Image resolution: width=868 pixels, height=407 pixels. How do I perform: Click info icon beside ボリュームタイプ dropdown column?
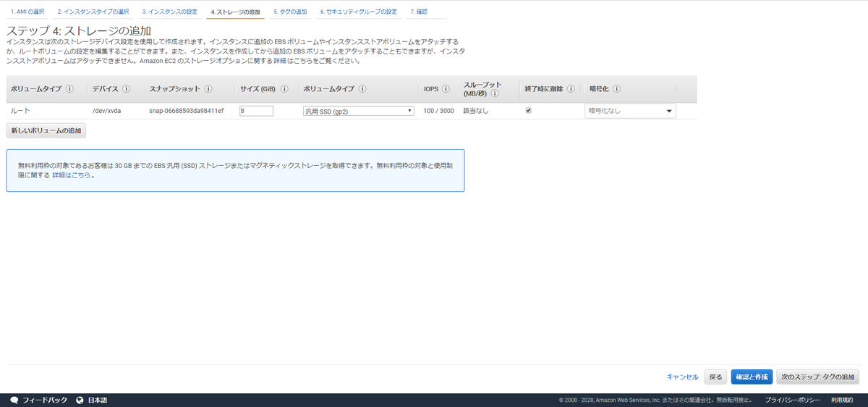click(x=362, y=89)
